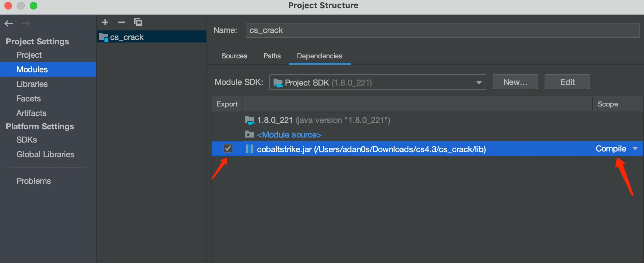644x263 pixels.
Task: Click the module Name input field
Action: click(442, 30)
